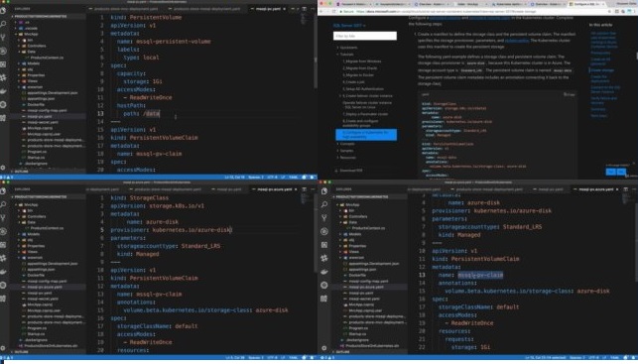638x364 pixels.
Task: Switch to mssql-pv.yaml tab in StorageClass line-1 window
Action: 228,189
